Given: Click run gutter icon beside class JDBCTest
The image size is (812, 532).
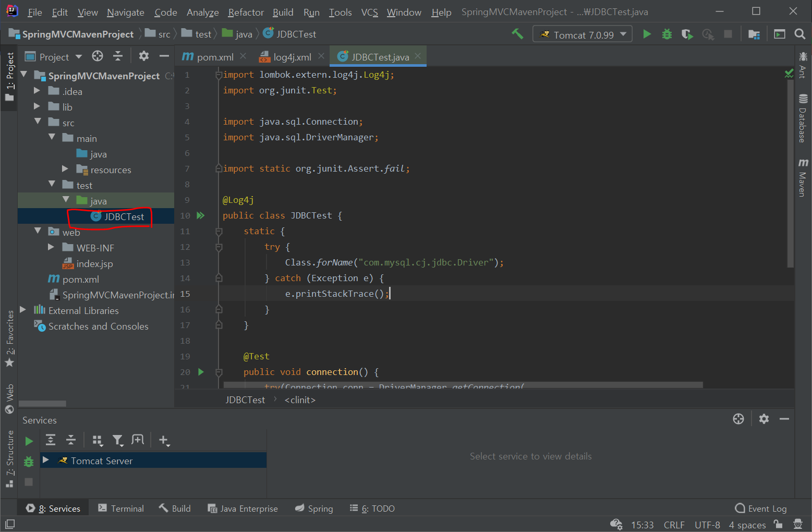Looking at the screenshot, I should (x=200, y=215).
